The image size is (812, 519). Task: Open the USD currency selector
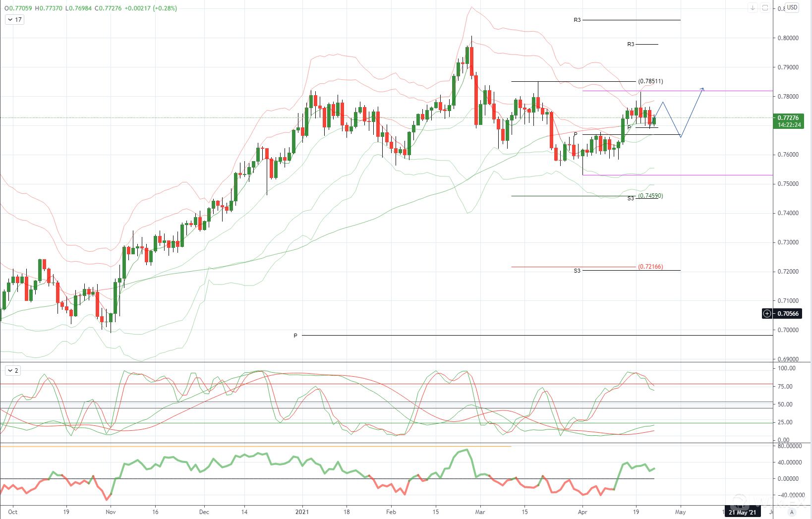point(792,7)
